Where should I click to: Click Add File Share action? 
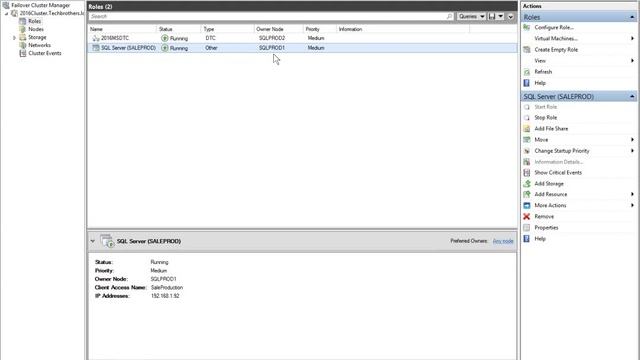[x=551, y=129]
